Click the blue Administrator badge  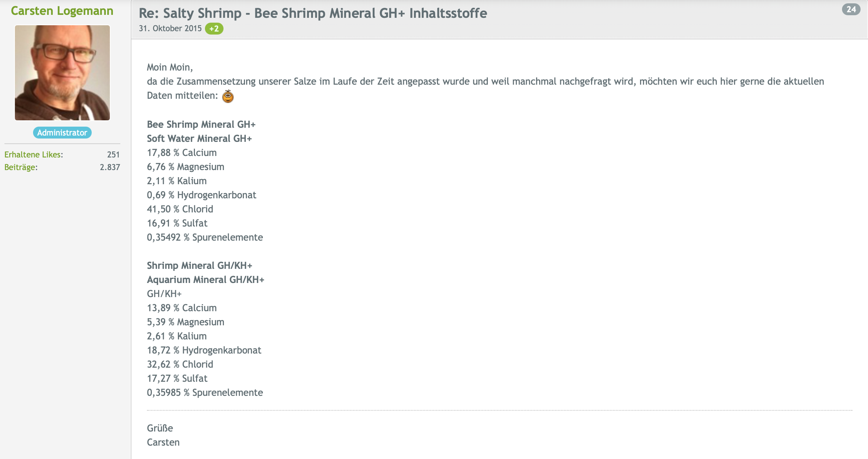click(62, 133)
